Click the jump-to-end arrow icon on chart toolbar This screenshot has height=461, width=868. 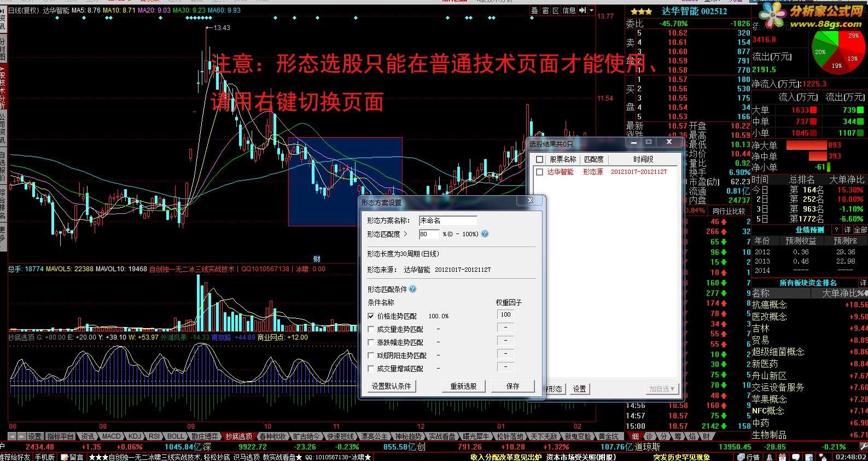(x=582, y=10)
